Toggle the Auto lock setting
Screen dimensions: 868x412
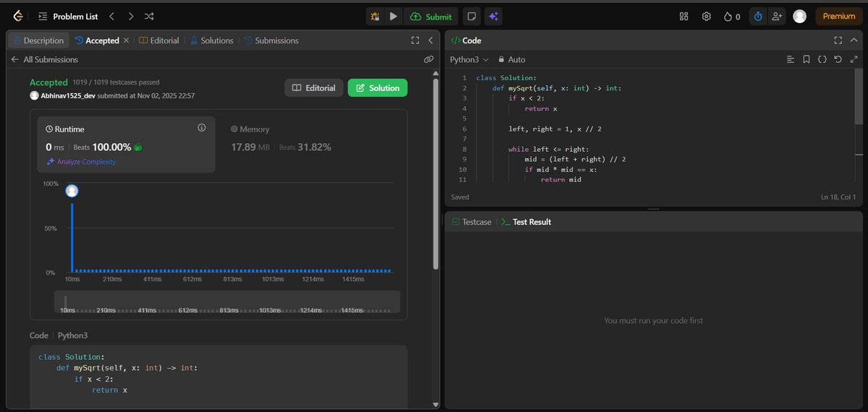point(511,59)
